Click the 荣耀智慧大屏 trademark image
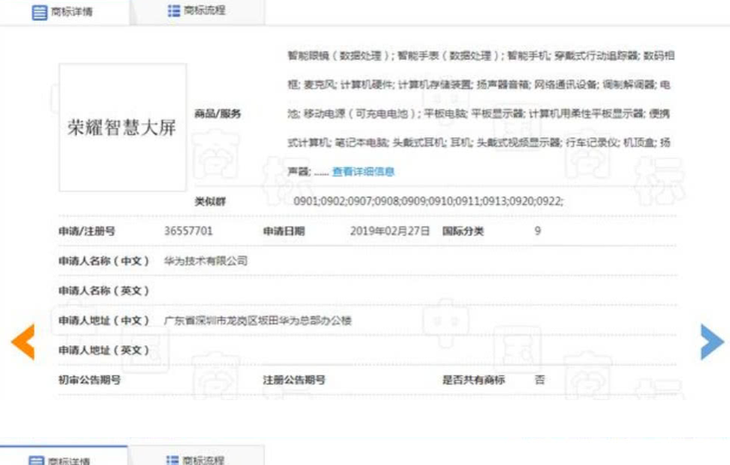 click(x=122, y=128)
